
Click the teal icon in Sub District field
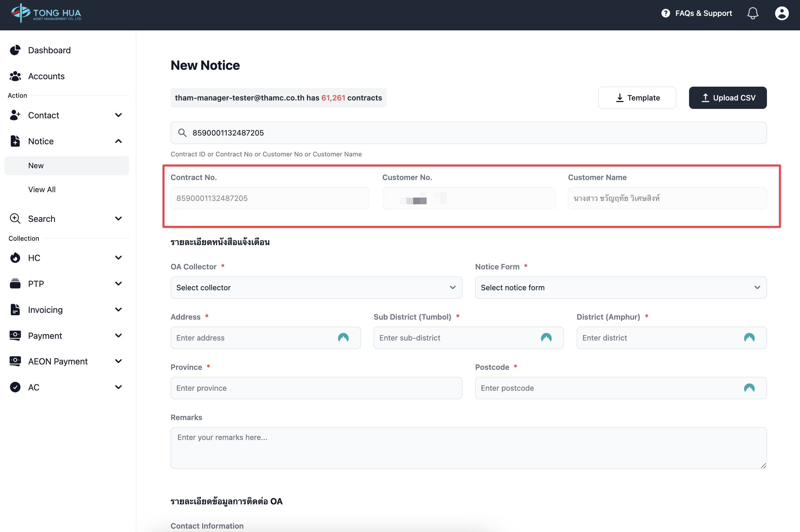coord(546,337)
